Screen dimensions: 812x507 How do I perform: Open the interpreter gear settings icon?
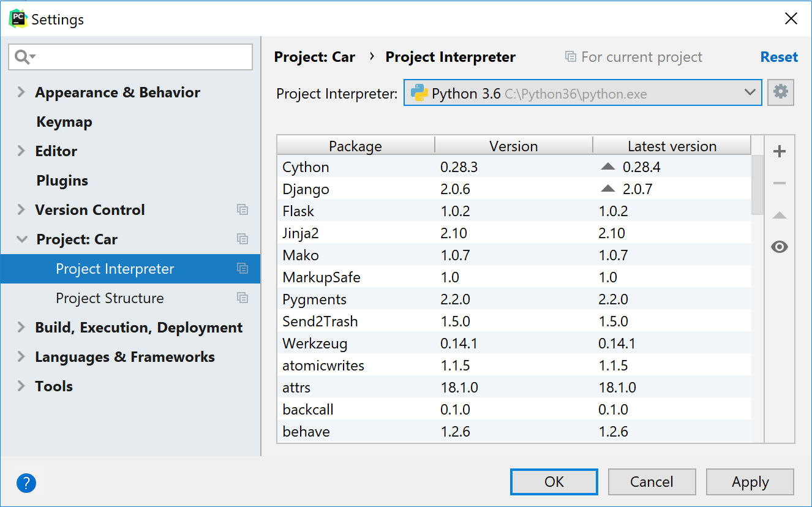point(780,93)
